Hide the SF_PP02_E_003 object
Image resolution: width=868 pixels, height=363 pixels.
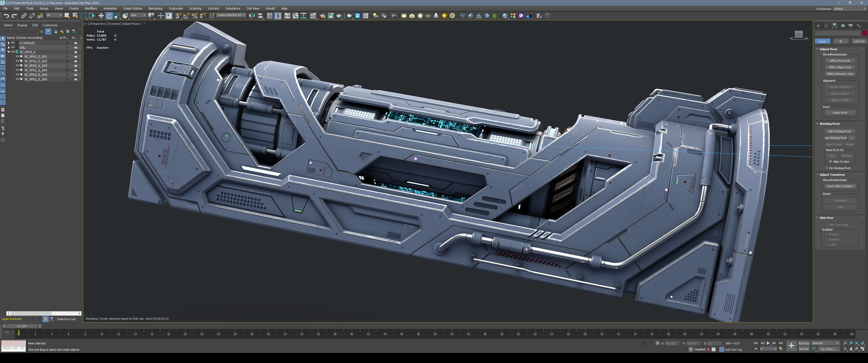[x=17, y=66]
